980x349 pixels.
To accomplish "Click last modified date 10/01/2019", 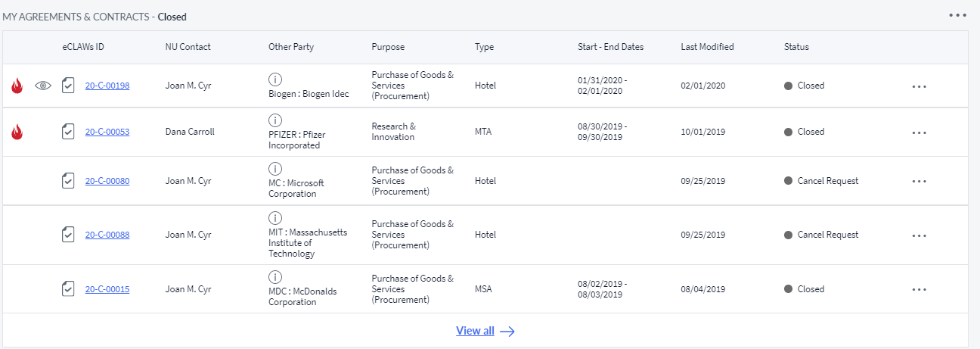I will [x=703, y=132].
